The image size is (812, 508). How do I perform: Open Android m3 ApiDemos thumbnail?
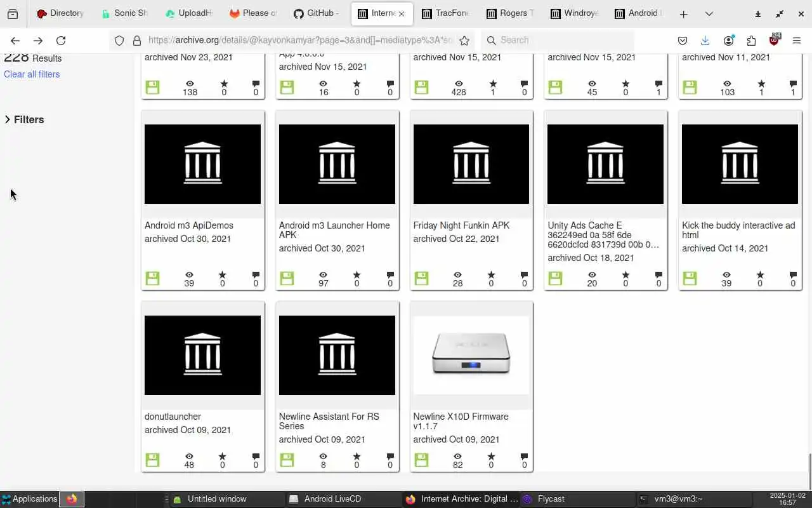(x=202, y=164)
